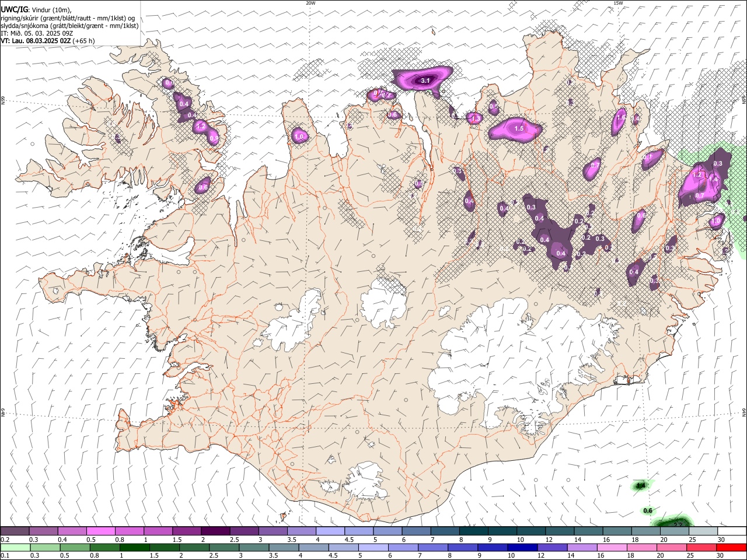The width and height of the screenshot is (747, 560).
Task: Click the '0.1' label on the bottom color scale
Action: [5, 555]
